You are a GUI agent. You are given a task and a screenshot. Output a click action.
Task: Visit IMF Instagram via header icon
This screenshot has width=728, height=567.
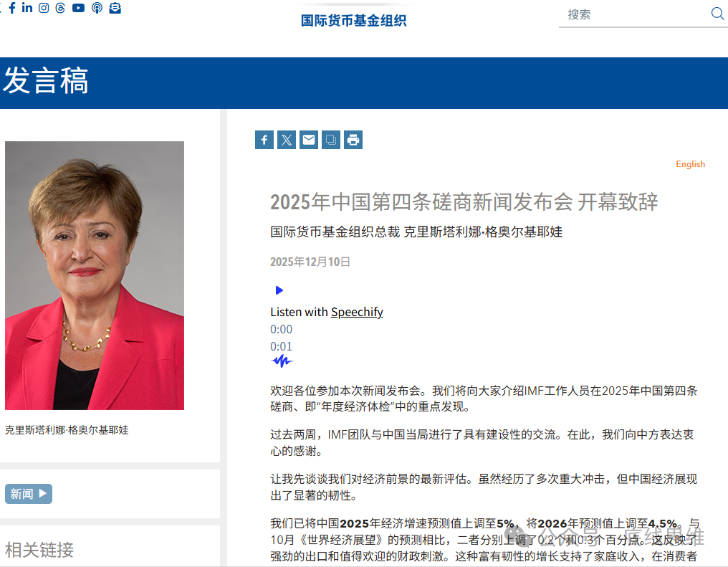pyautogui.click(x=43, y=8)
